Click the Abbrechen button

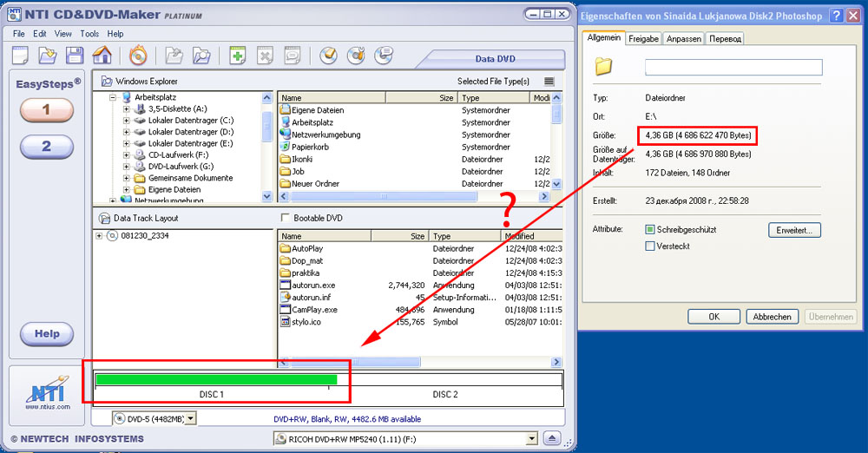772,317
